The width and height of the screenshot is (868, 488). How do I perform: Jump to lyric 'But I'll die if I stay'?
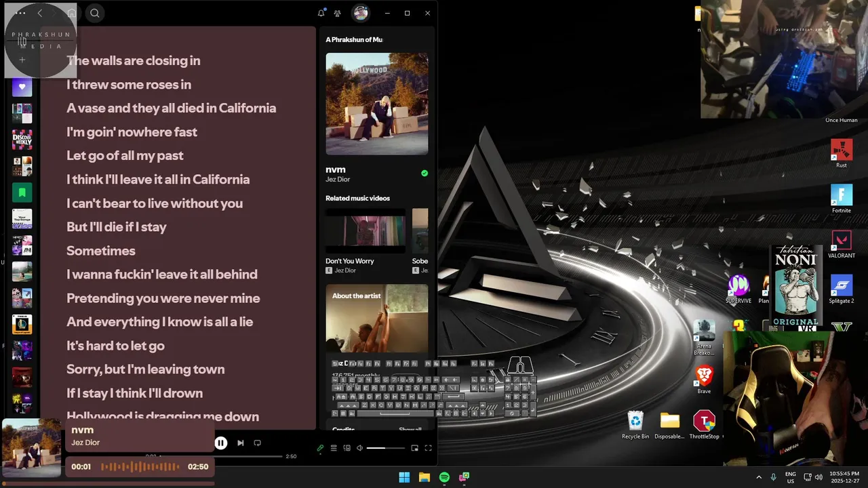(x=116, y=227)
